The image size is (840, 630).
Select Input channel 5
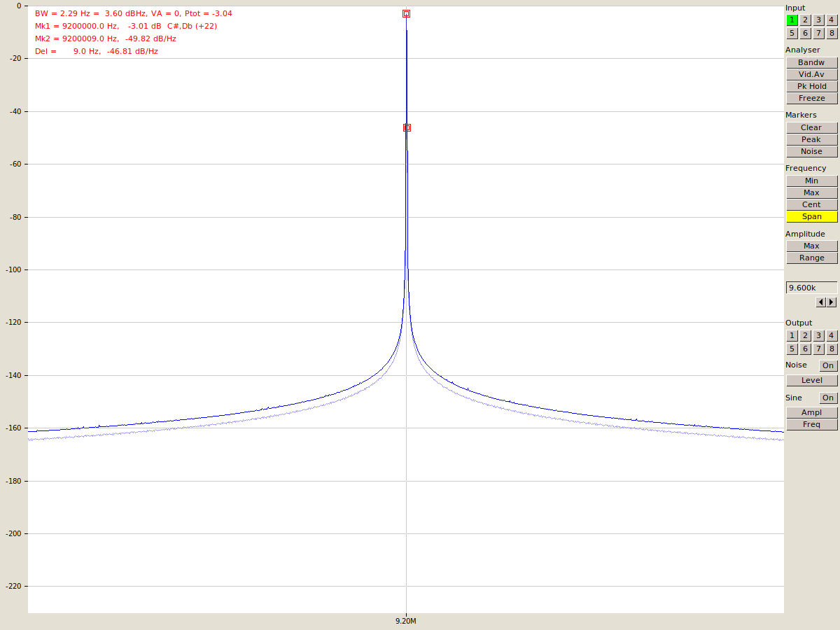(x=792, y=34)
